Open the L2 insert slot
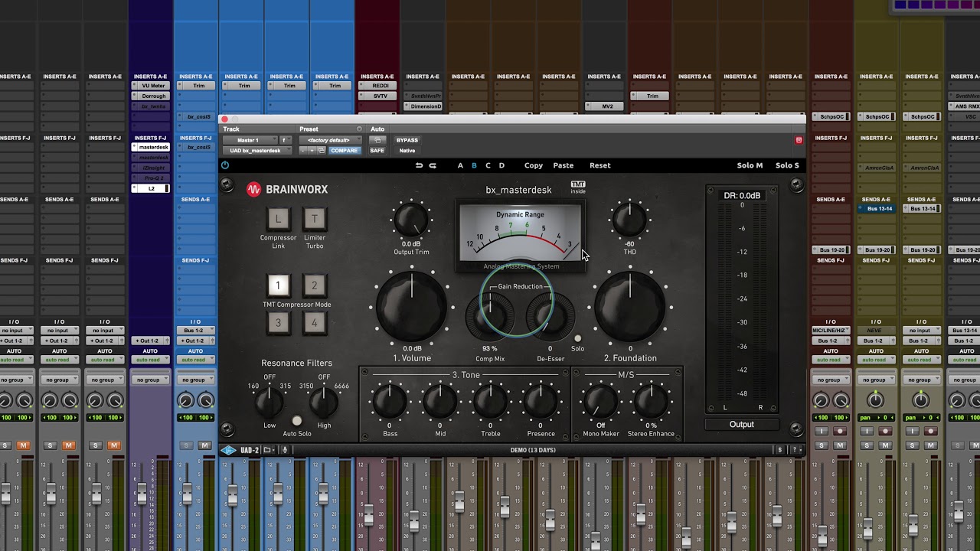This screenshot has height=551, width=980. [x=151, y=188]
